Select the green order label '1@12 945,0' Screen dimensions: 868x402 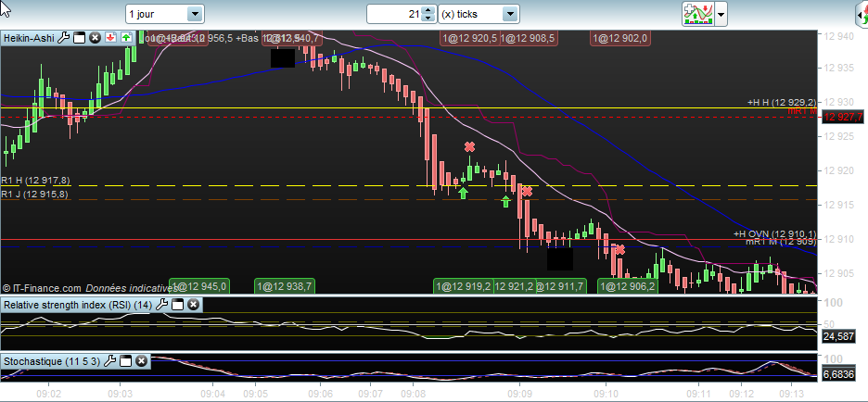click(198, 286)
